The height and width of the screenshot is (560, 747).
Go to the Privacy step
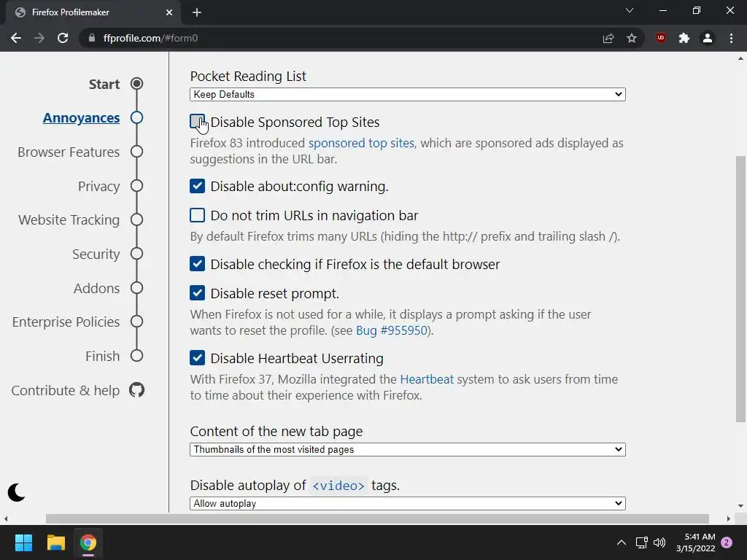(98, 186)
